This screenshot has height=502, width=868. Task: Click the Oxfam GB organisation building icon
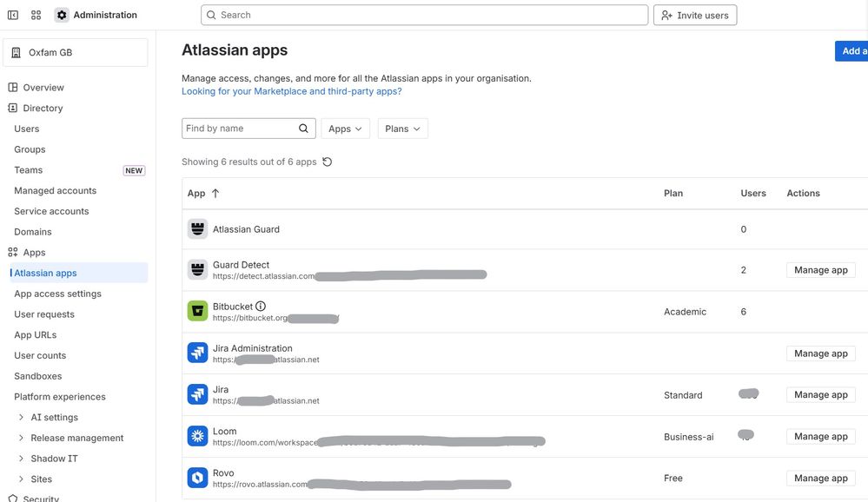pyautogui.click(x=16, y=53)
